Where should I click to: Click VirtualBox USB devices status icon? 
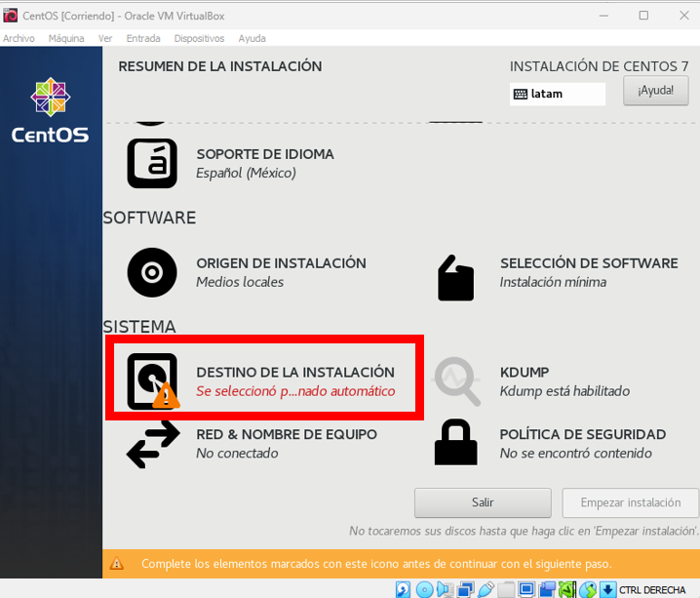click(x=486, y=589)
